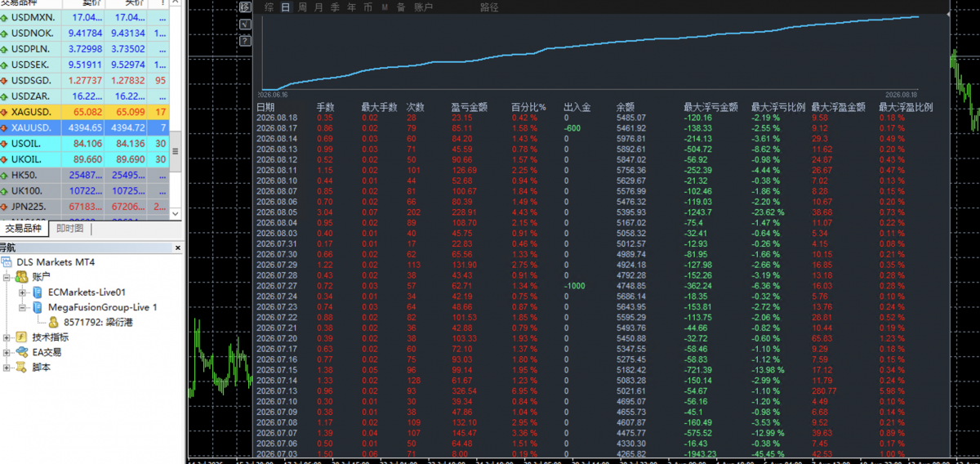Click the arrow icon beside HK50.
Viewport: 980px width, 464px height.
(x=4, y=174)
